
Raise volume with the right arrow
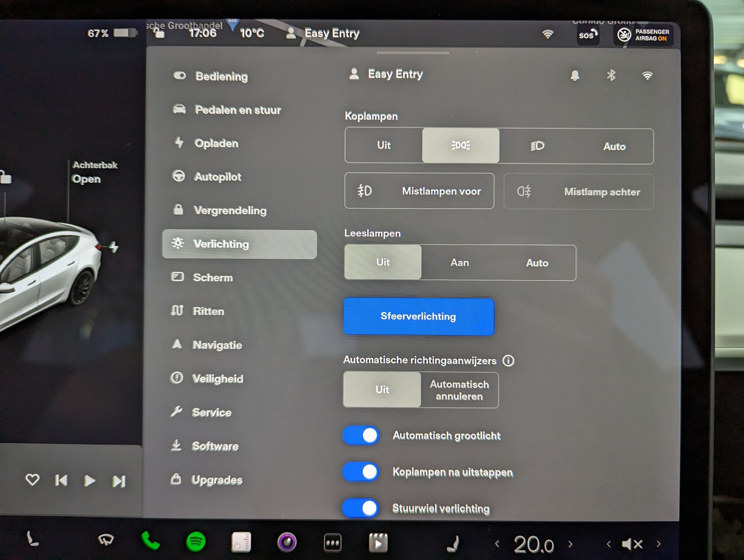[x=658, y=544]
